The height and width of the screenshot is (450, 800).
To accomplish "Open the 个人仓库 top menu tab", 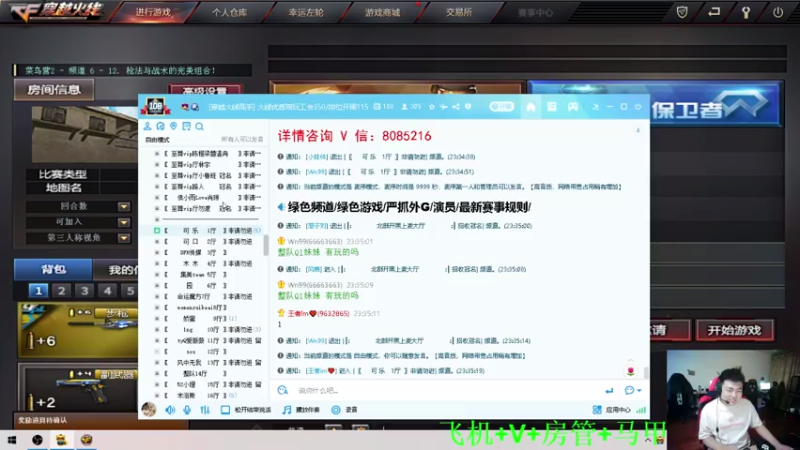I will [230, 12].
